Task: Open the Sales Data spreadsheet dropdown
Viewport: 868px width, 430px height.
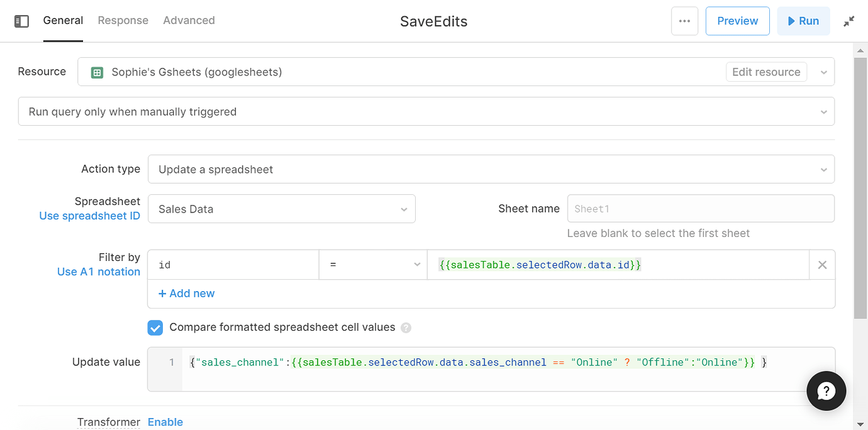Action: tap(281, 209)
